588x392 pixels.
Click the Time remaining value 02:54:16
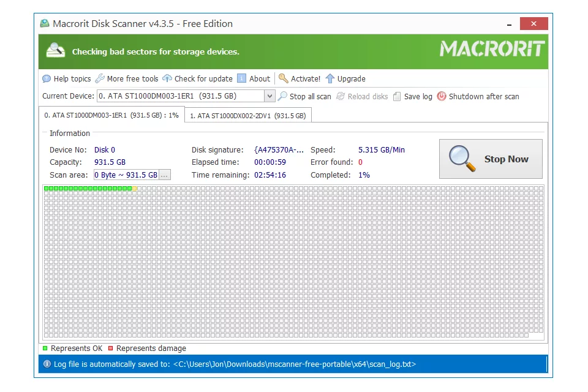[x=270, y=175]
